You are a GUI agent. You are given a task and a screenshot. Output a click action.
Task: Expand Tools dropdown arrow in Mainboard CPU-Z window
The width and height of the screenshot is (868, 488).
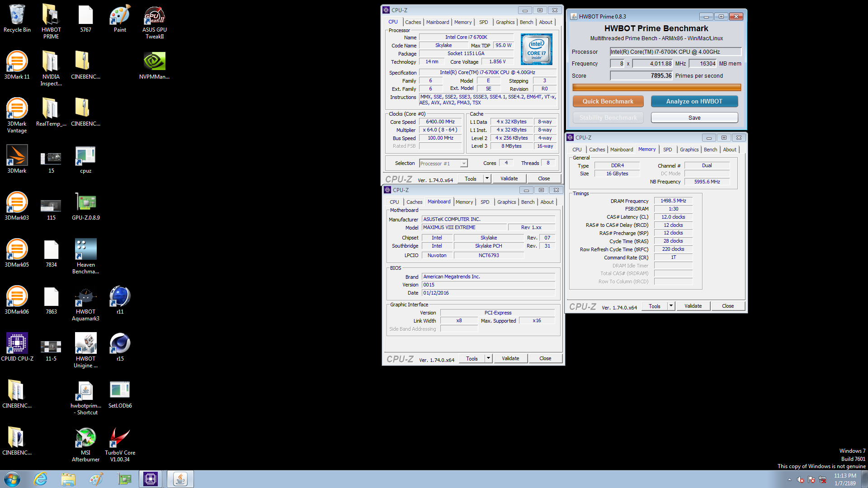click(488, 359)
